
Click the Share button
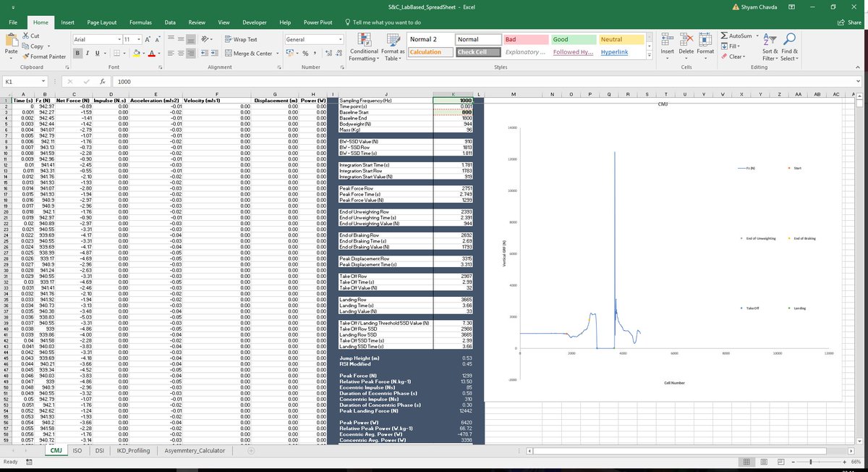pos(848,22)
